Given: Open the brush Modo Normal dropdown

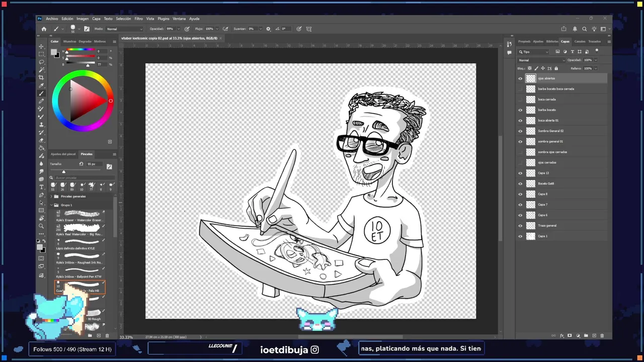Looking at the screenshot, I should coord(124,29).
